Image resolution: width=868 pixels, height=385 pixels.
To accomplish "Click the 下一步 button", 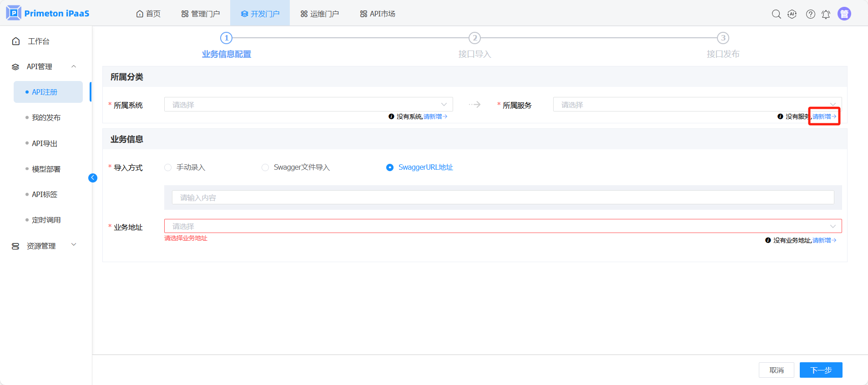I will [821, 370].
